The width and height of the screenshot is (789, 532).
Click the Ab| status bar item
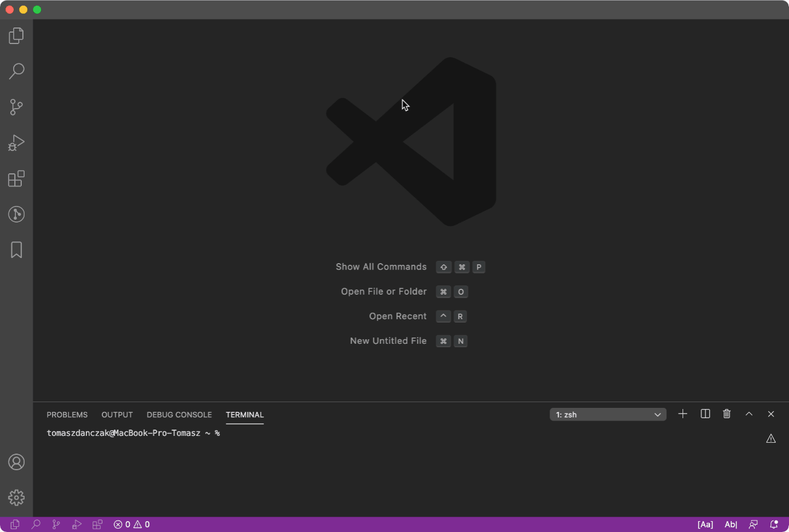[x=731, y=524]
